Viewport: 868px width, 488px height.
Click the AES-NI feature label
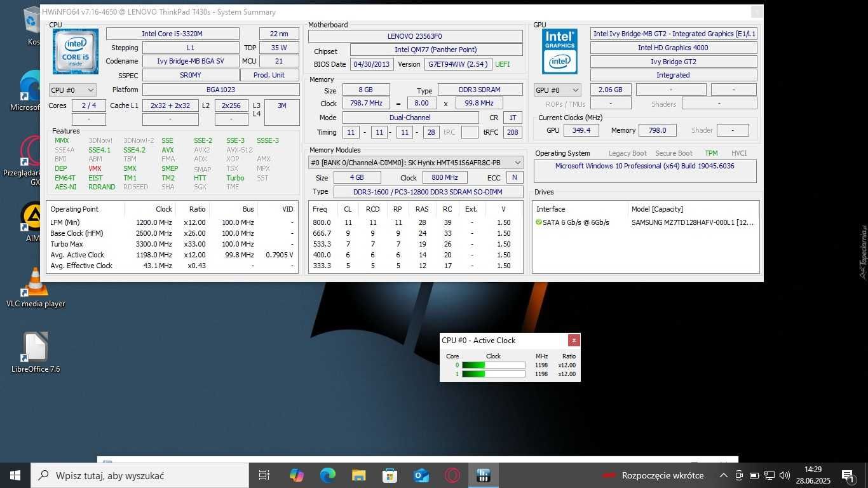(65, 187)
